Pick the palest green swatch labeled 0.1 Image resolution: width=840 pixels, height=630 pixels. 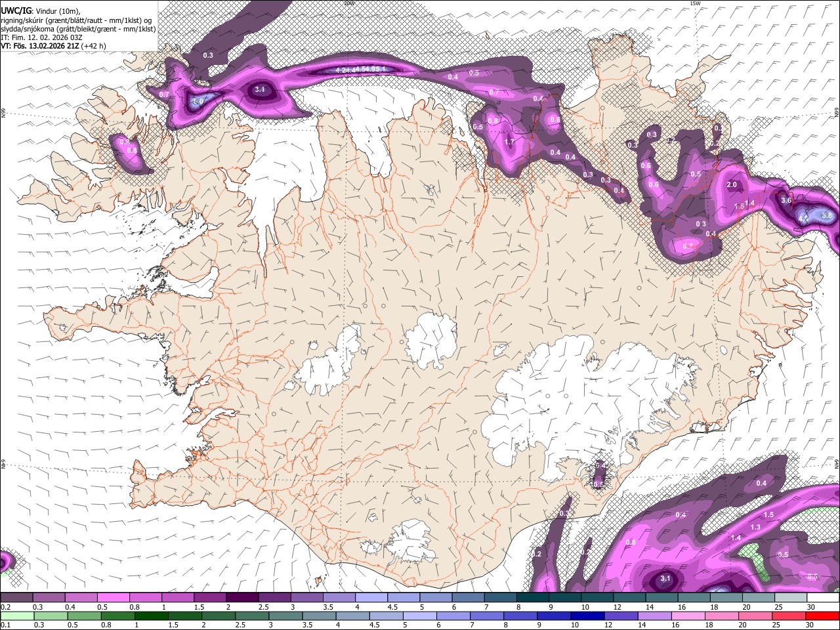tap(16, 616)
